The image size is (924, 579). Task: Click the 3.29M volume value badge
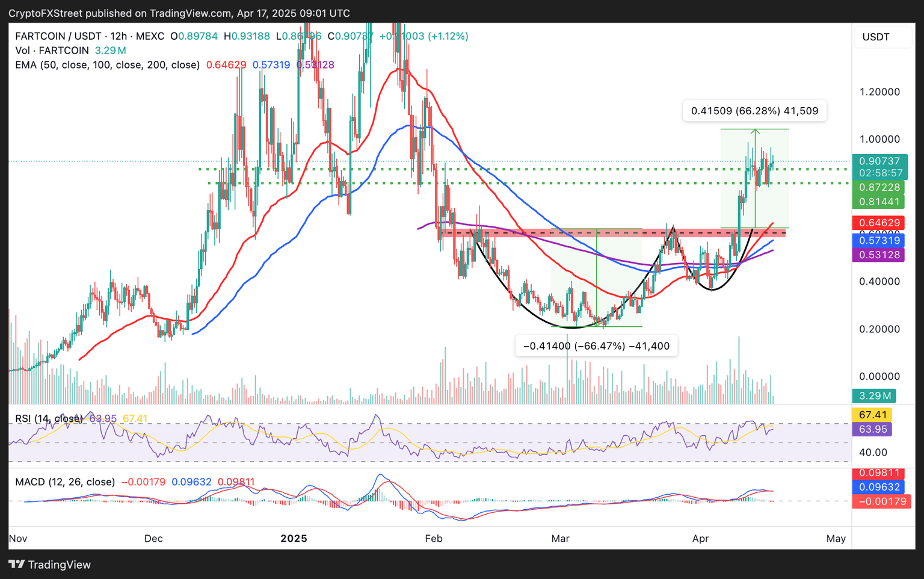[873, 395]
